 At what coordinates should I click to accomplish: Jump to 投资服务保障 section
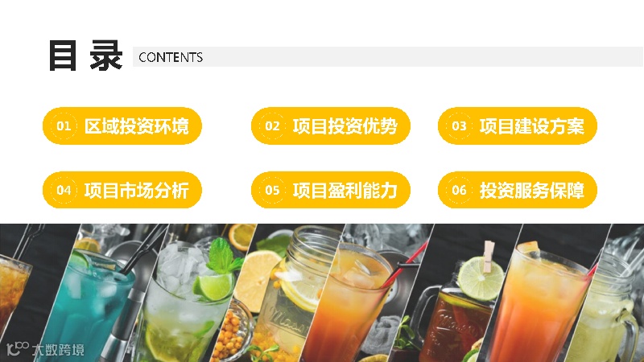pyautogui.click(x=518, y=190)
